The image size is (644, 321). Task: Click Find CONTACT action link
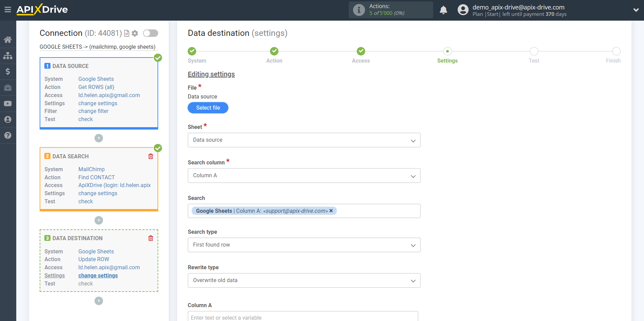[x=97, y=177]
